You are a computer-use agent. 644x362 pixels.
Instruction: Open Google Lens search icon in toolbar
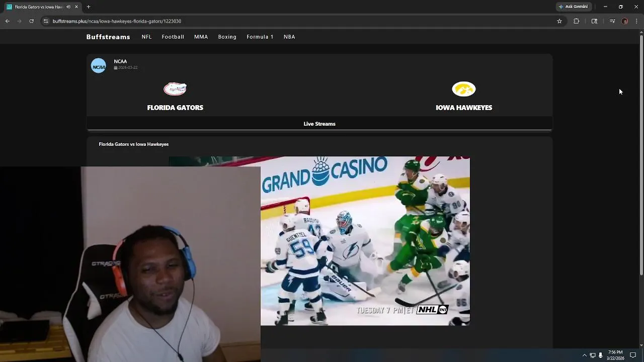pos(594,21)
